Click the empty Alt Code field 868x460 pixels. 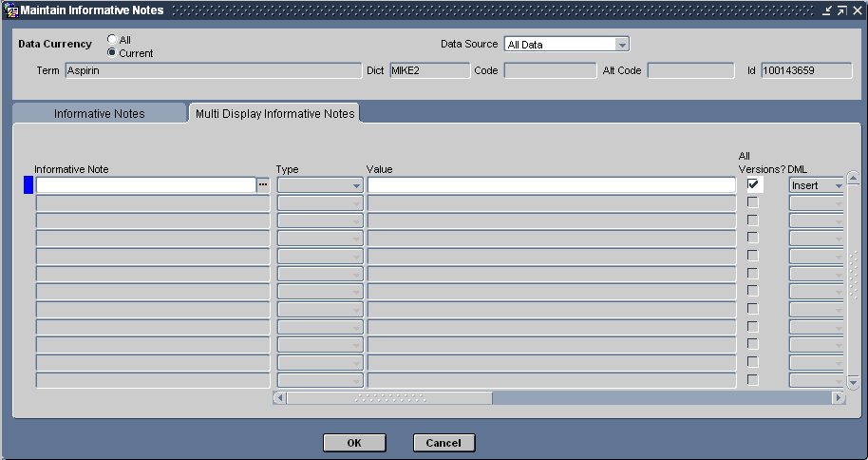coord(690,70)
